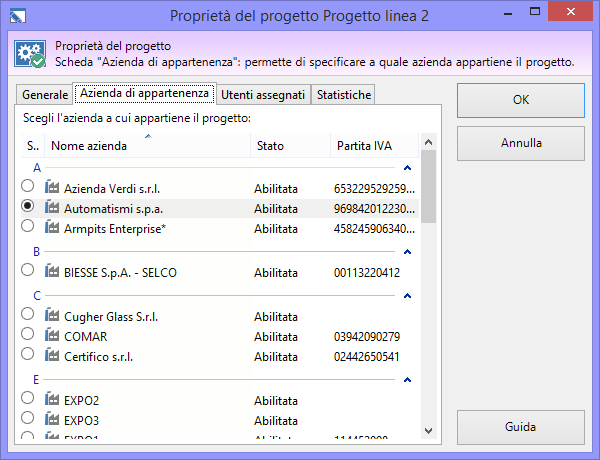Select the Cugher Glass S.r.l. radio button

[28, 314]
